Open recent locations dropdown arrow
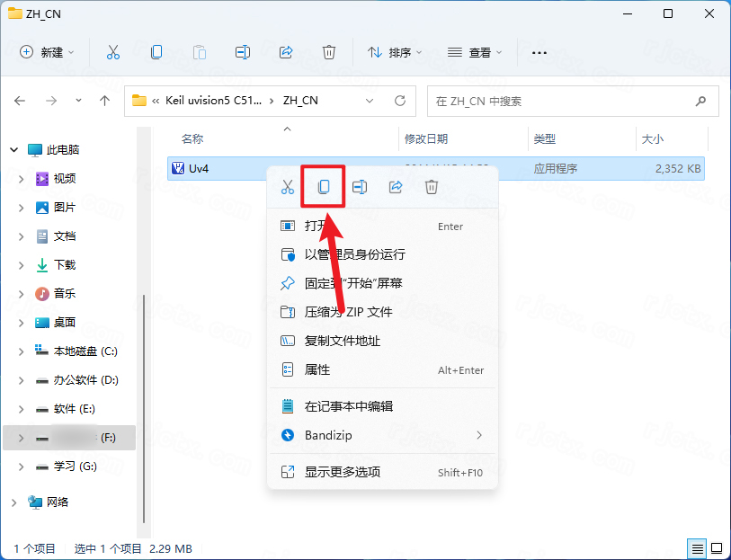This screenshot has width=731, height=560. [x=78, y=101]
